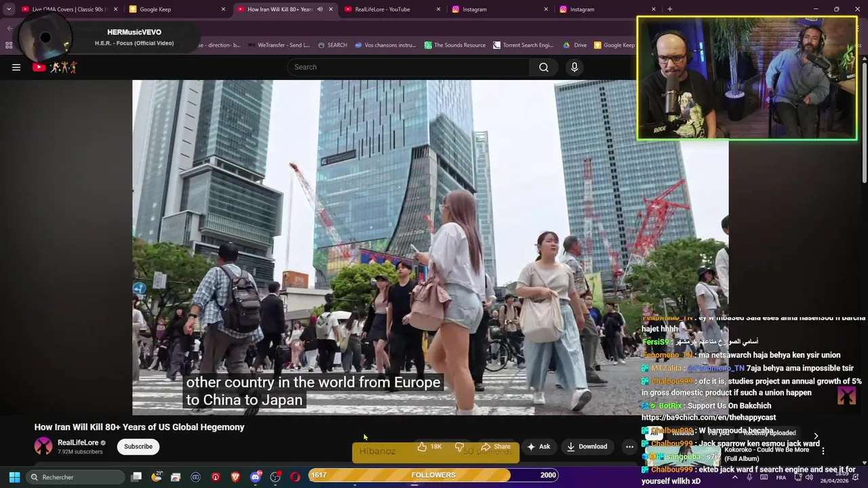The image size is (868, 488).
Task: Open Task View from the taskbar
Action: tap(136, 477)
